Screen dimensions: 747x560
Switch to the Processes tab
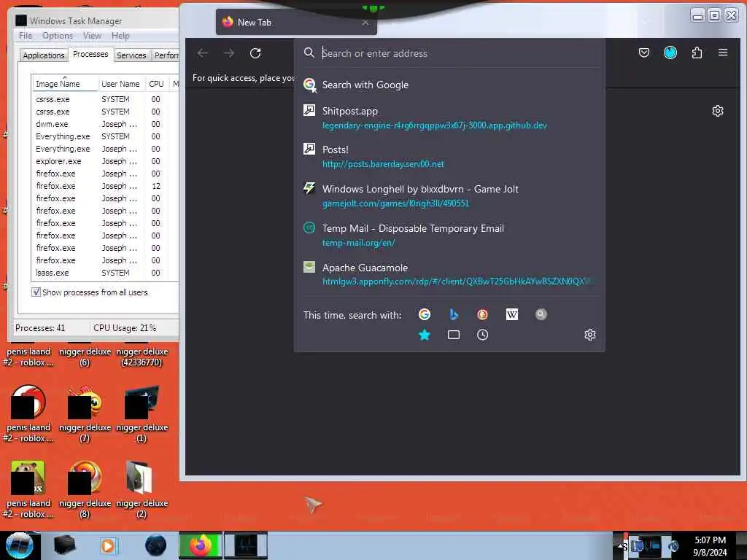coord(90,54)
